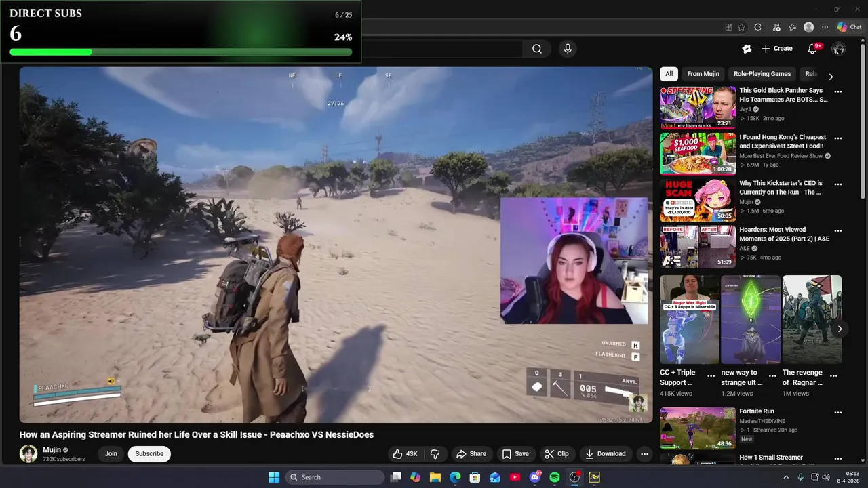
Task: Open options for Fortnite Run video
Action: click(838, 412)
